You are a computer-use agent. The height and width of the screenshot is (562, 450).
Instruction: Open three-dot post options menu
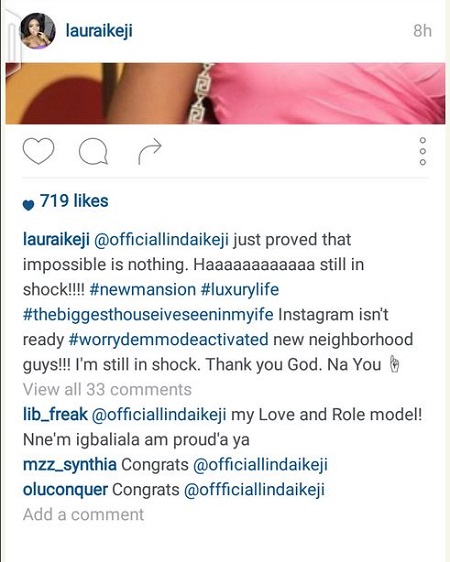pyautogui.click(x=423, y=151)
